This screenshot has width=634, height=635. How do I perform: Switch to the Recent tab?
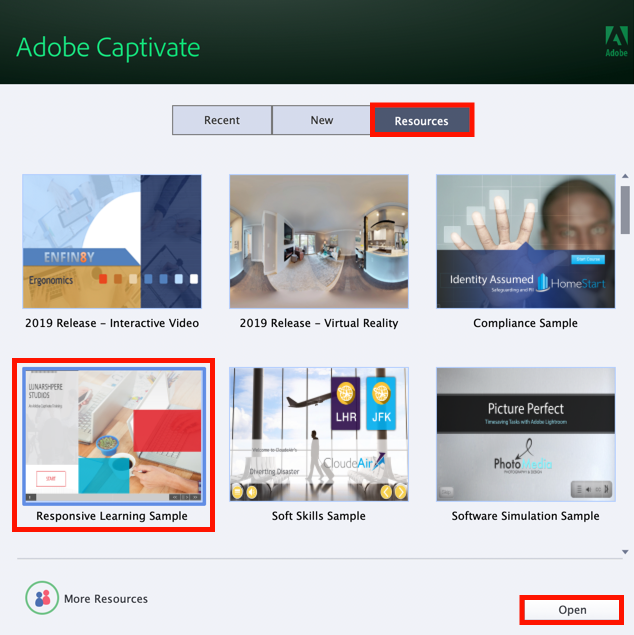(x=222, y=120)
